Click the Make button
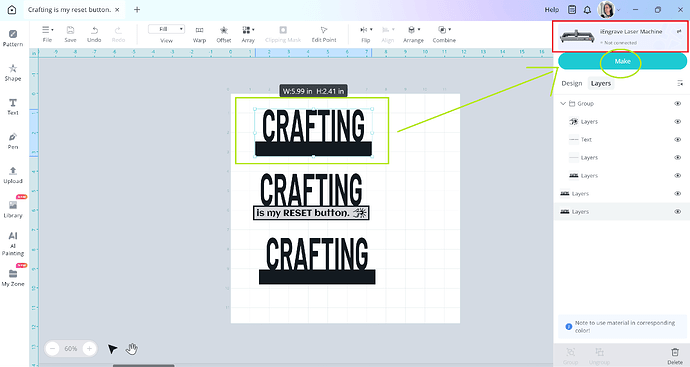 pos(622,61)
